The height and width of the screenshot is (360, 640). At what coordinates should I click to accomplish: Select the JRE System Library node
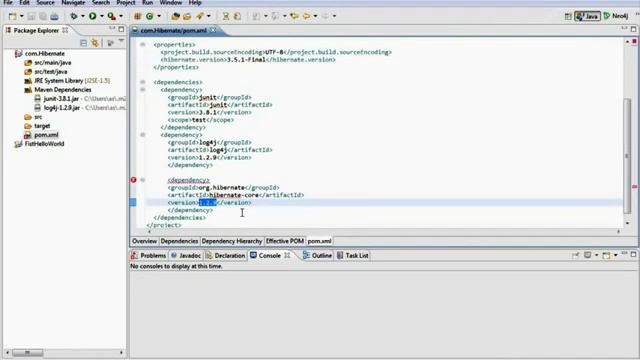coord(72,80)
